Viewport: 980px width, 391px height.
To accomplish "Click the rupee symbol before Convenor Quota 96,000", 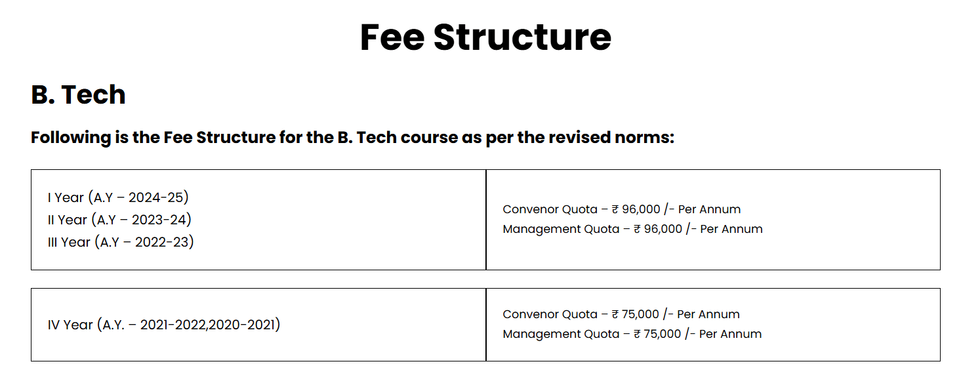I will point(615,210).
